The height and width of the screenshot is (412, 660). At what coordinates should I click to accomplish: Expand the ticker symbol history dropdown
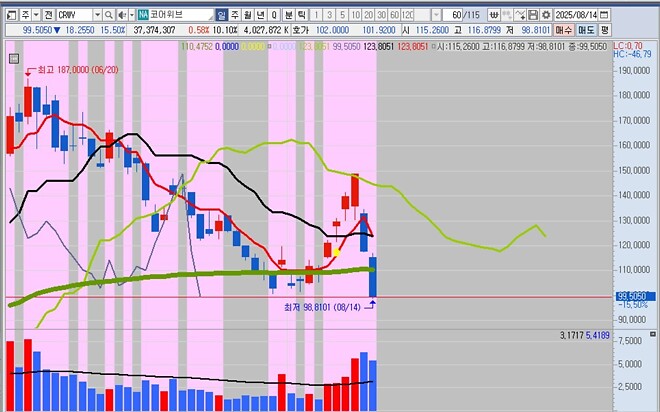click(x=97, y=15)
